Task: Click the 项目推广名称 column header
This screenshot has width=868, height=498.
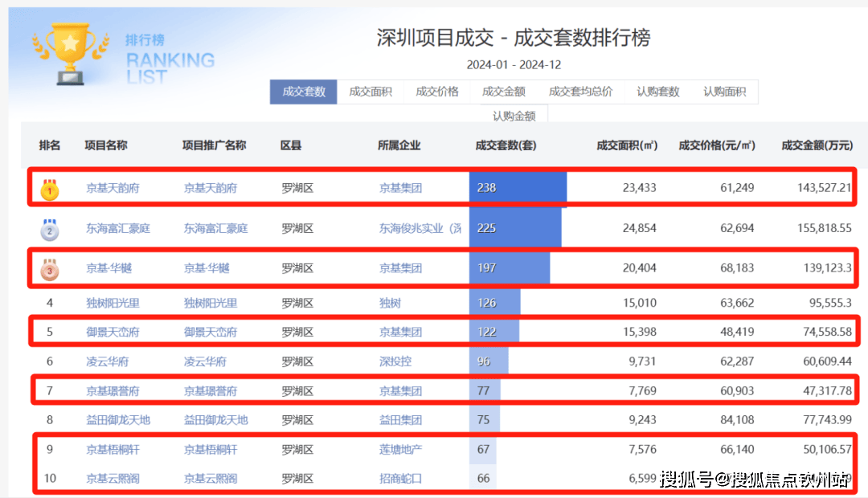Action: pos(215,145)
